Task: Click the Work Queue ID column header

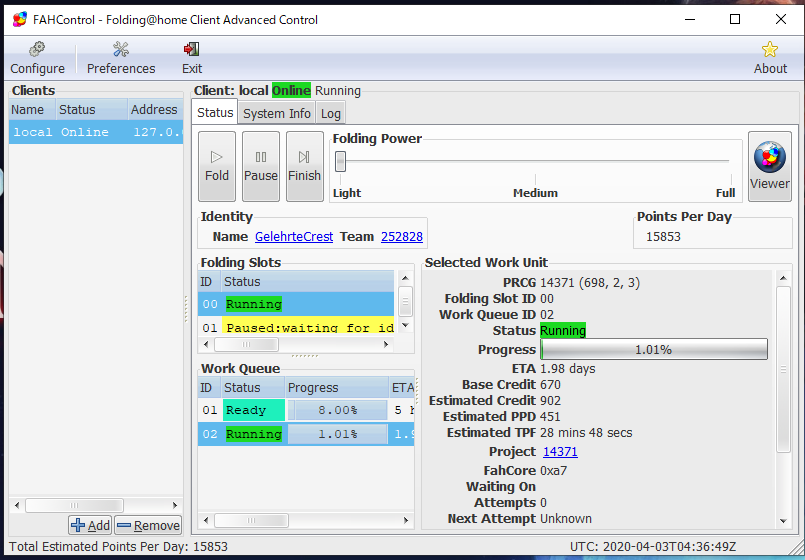Action: (210, 388)
